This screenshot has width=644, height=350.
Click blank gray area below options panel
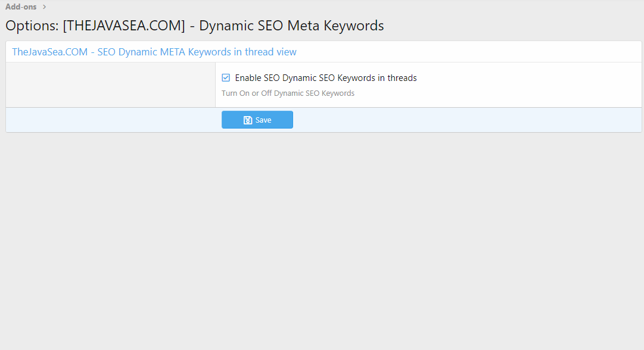pyautogui.click(x=322, y=238)
